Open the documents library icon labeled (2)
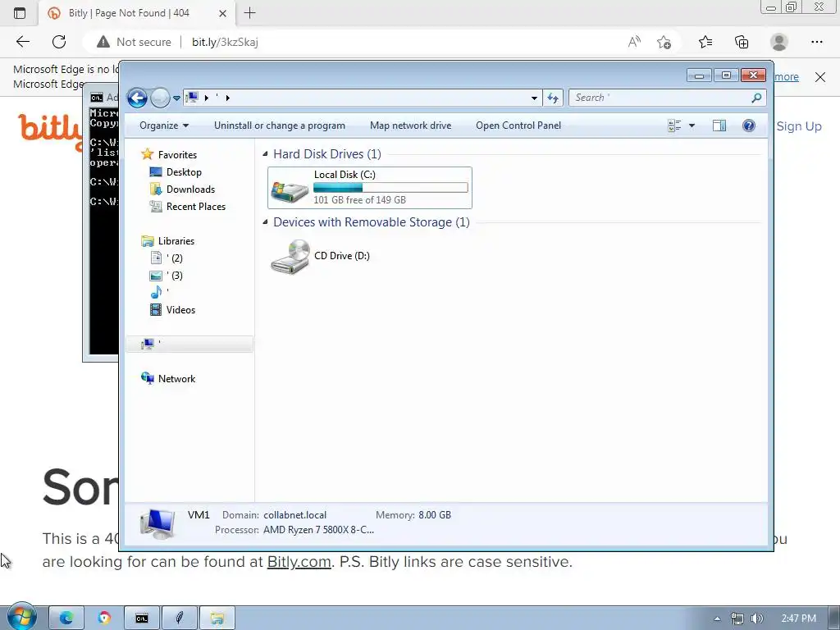The width and height of the screenshot is (840, 630). click(x=156, y=258)
